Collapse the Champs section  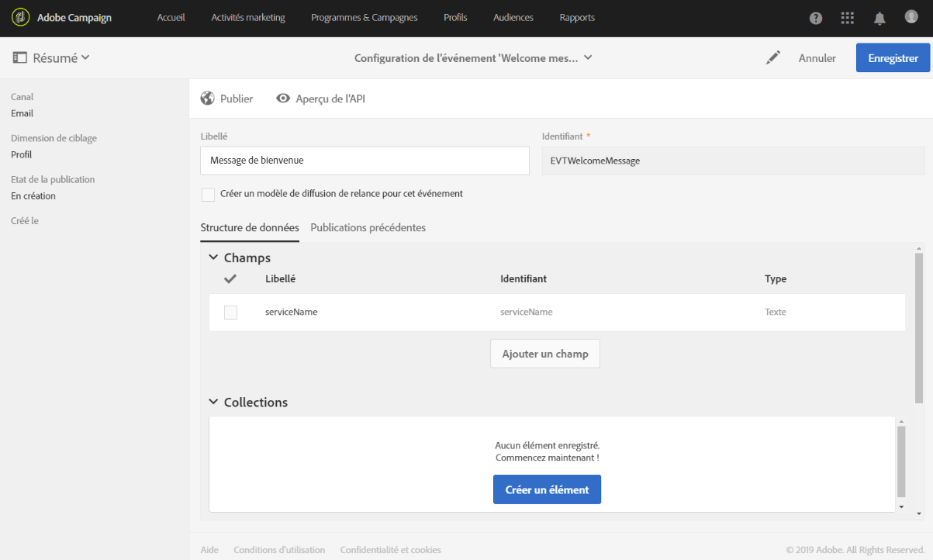[214, 258]
